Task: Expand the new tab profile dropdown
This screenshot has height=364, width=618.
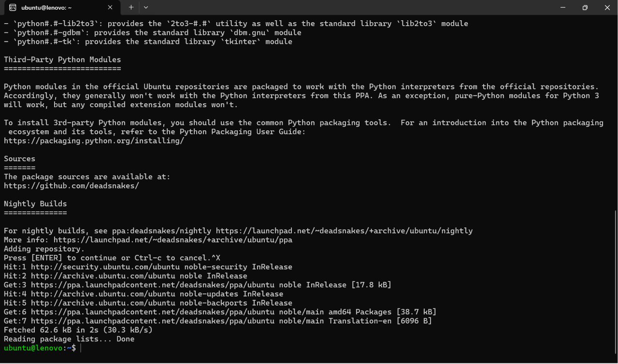Action: click(x=146, y=8)
